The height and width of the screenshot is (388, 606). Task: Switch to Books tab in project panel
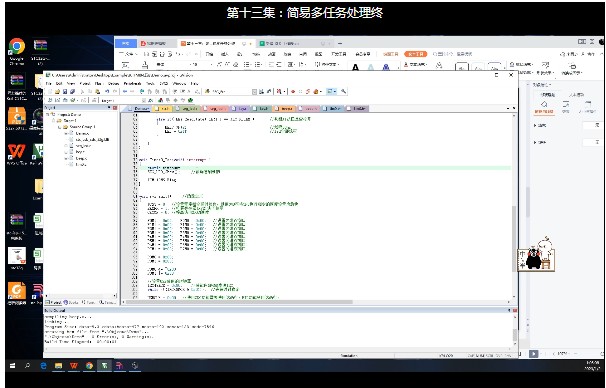click(71, 302)
